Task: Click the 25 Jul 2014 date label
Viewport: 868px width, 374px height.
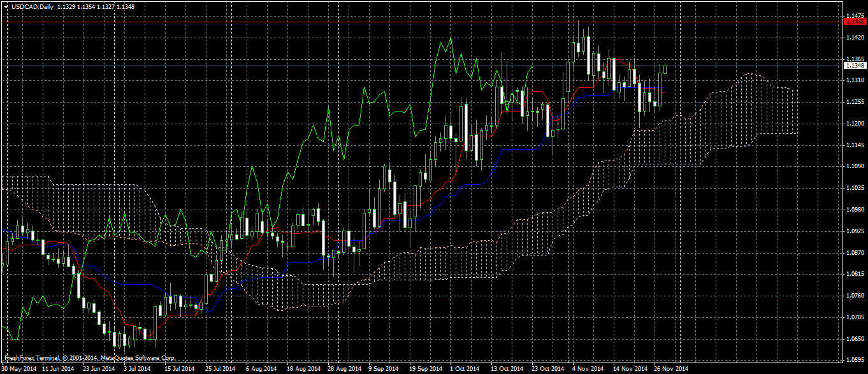Action: [221, 369]
